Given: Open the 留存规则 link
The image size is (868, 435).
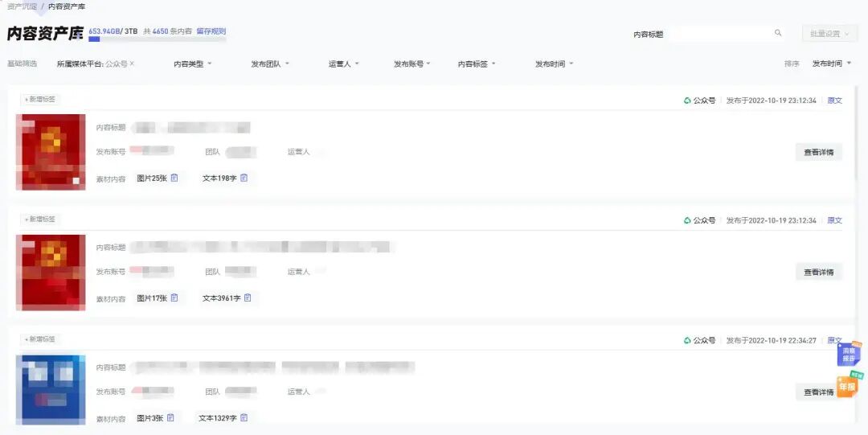Looking at the screenshot, I should point(211,31).
